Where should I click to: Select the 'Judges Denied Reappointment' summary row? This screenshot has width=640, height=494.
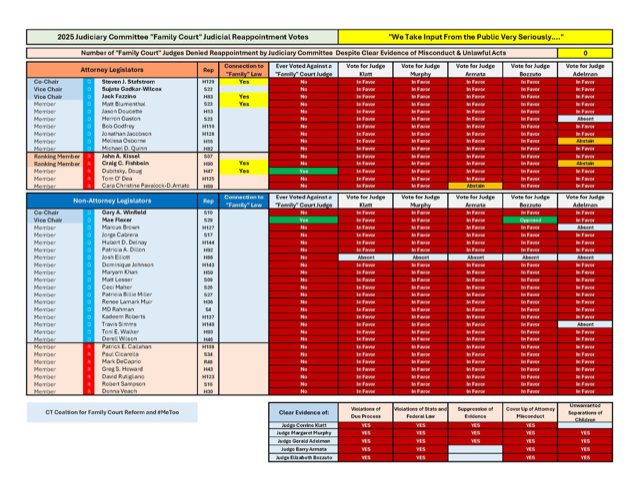point(292,53)
